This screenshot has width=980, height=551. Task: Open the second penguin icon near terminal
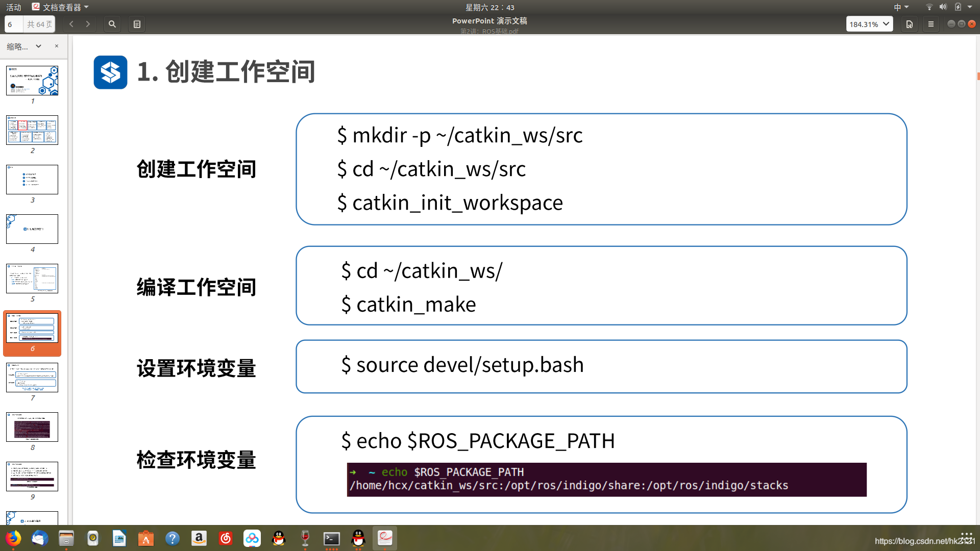[x=358, y=538]
